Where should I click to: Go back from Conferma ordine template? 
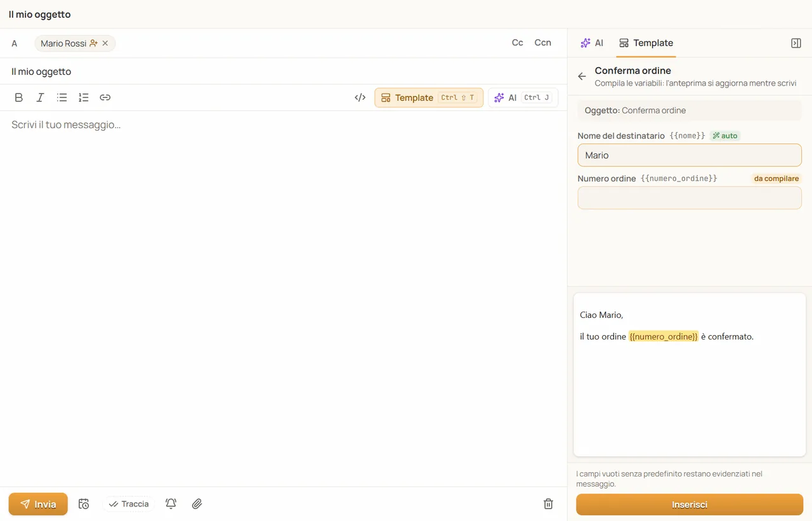[x=582, y=76]
